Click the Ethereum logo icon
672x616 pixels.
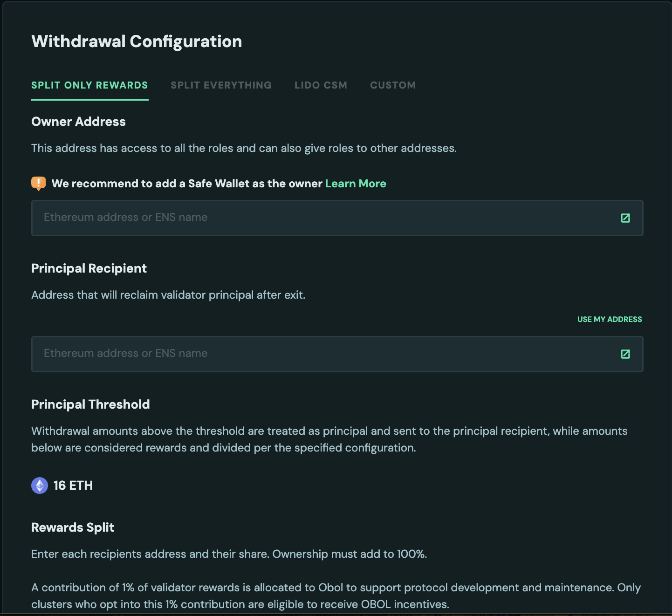(x=40, y=486)
